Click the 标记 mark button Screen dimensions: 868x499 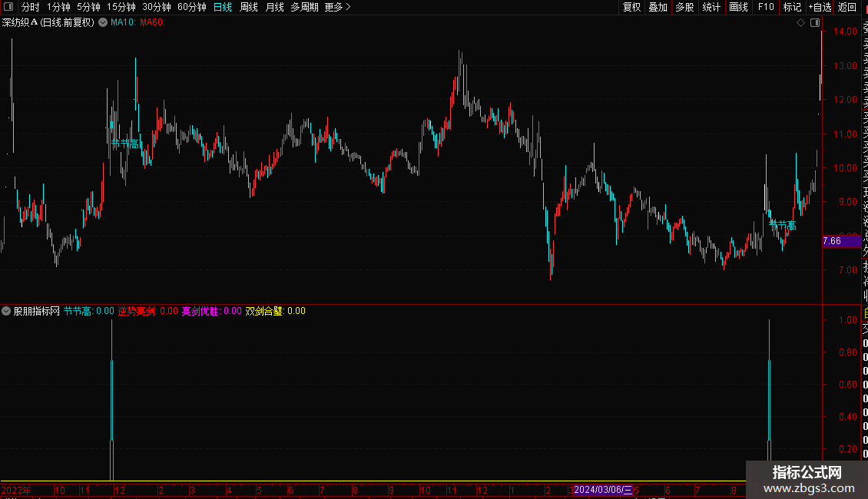tap(792, 7)
